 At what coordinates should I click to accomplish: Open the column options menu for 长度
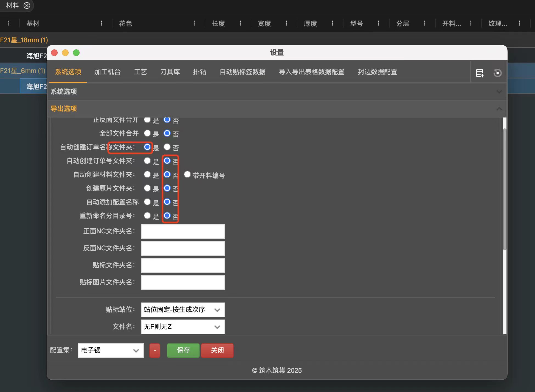click(x=240, y=23)
